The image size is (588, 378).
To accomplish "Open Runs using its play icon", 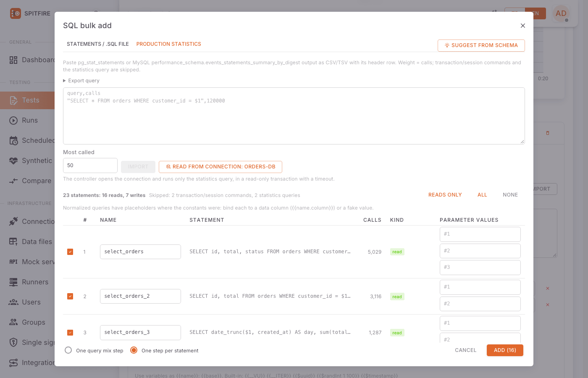I will click(x=13, y=121).
